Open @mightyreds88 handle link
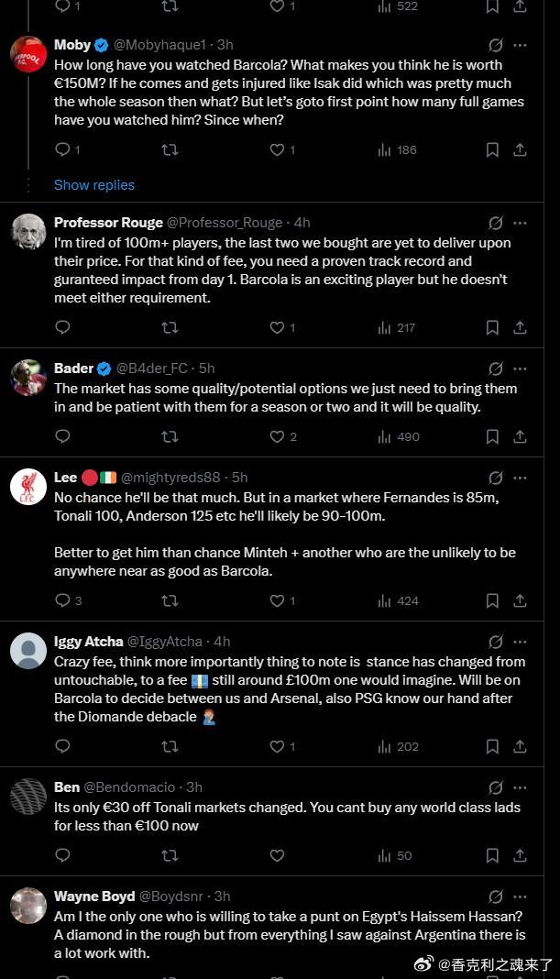The width and height of the screenshot is (560, 979). [x=170, y=478]
